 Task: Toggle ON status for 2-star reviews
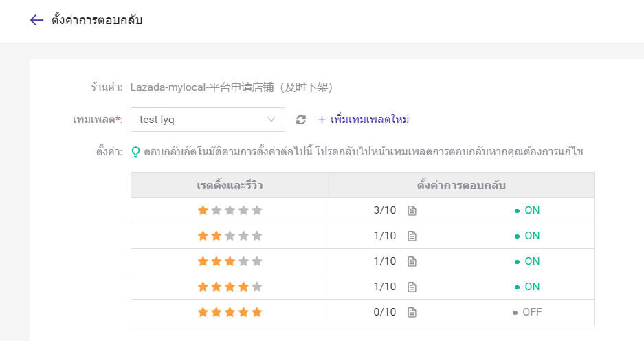(527, 236)
